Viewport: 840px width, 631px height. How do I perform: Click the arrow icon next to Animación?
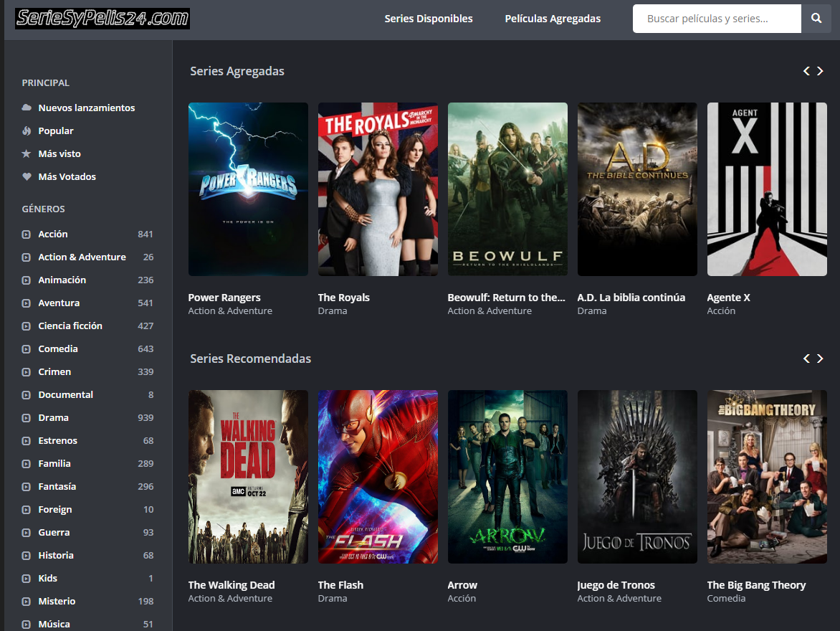click(x=27, y=280)
